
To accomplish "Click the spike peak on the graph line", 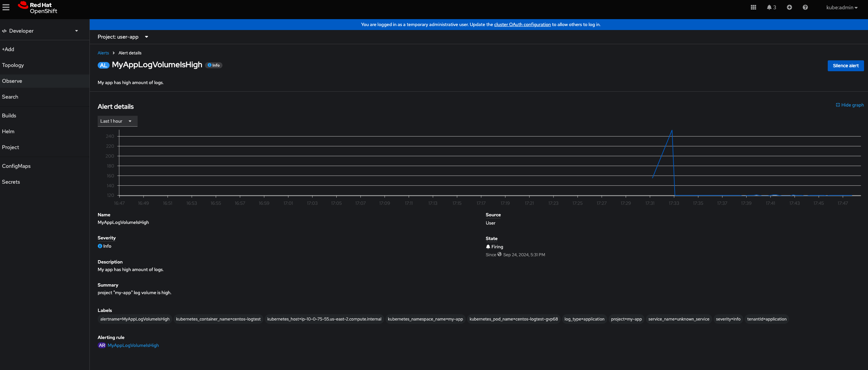I will 672,131.
